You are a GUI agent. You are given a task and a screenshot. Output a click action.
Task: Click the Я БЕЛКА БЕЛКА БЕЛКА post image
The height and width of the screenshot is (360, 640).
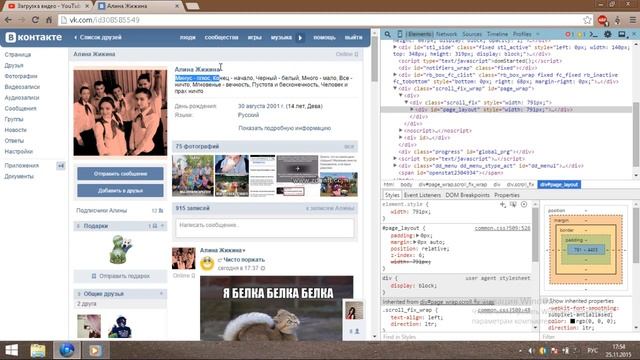(277, 308)
